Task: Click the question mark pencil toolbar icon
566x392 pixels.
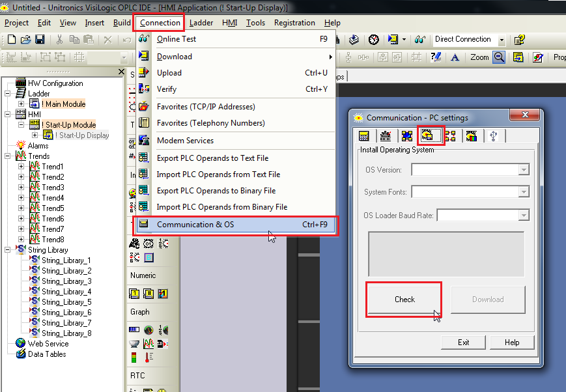Action: pos(436,57)
